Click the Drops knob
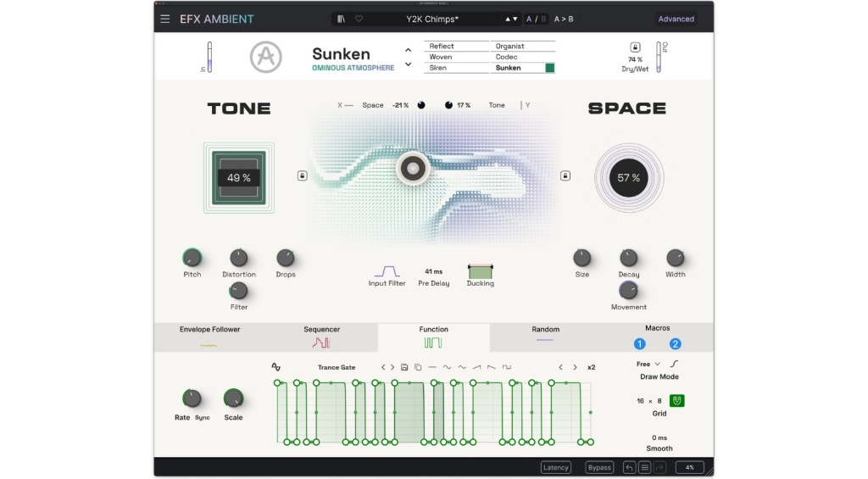The height and width of the screenshot is (479, 868). (x=285, y=258)
